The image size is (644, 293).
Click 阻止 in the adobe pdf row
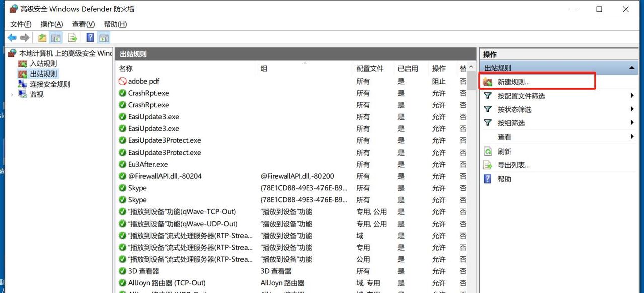[439, 81]
